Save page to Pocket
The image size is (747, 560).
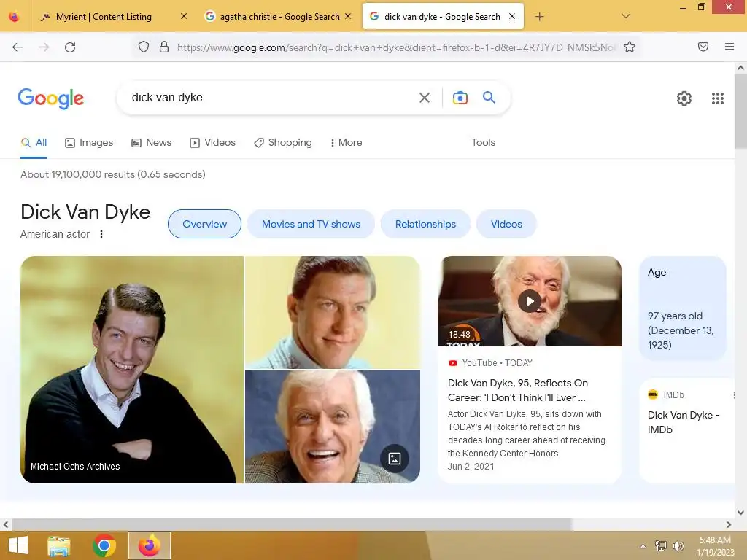tap(703, 47)
